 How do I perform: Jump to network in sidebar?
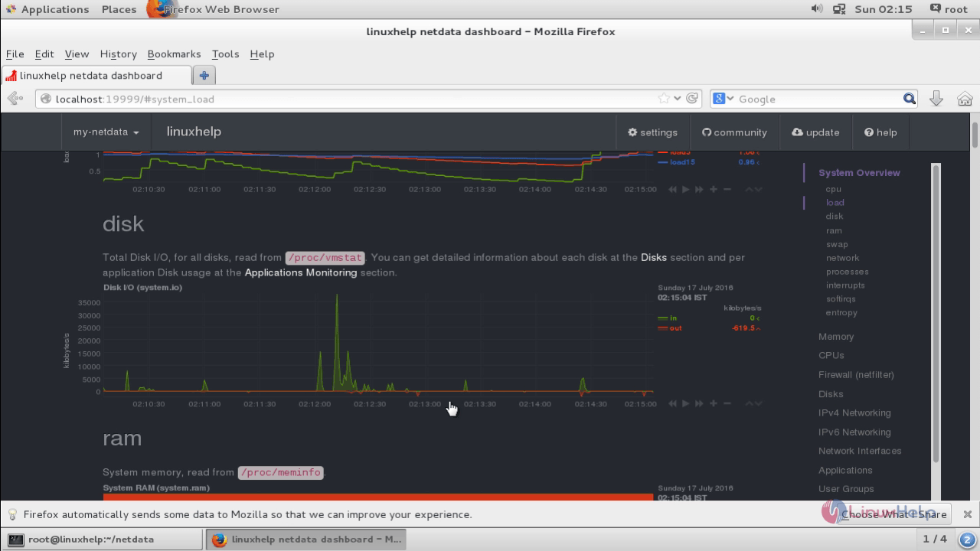click(x=843, y=258)
